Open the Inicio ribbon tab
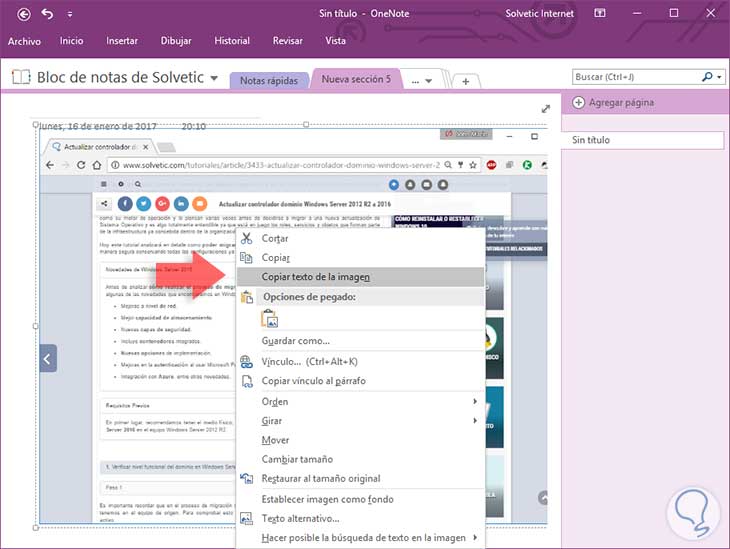Viewport: 730px width, 549px height. pos(71,41)
